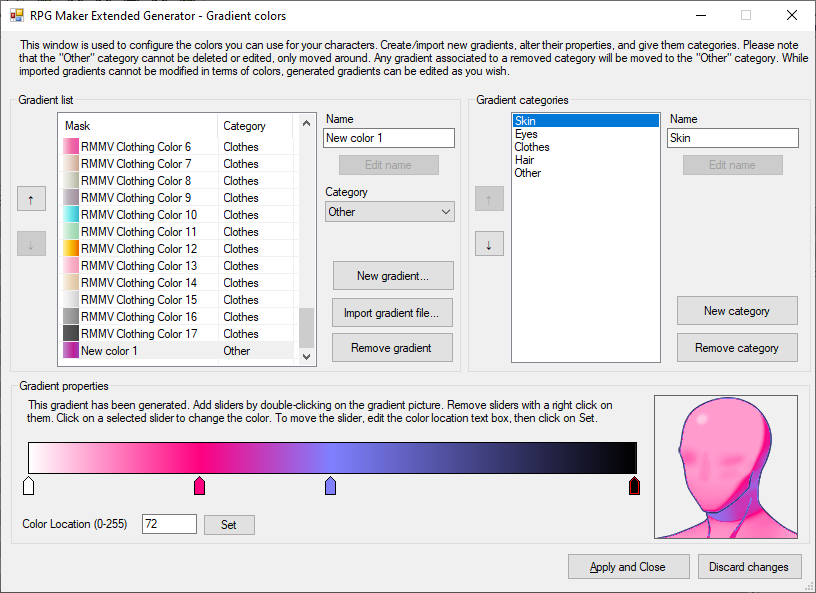Image resolution: width=816 pixels, height=593 pixels.
Task: Click the down arrow beside gradient categories
Action: pos(489,243)
